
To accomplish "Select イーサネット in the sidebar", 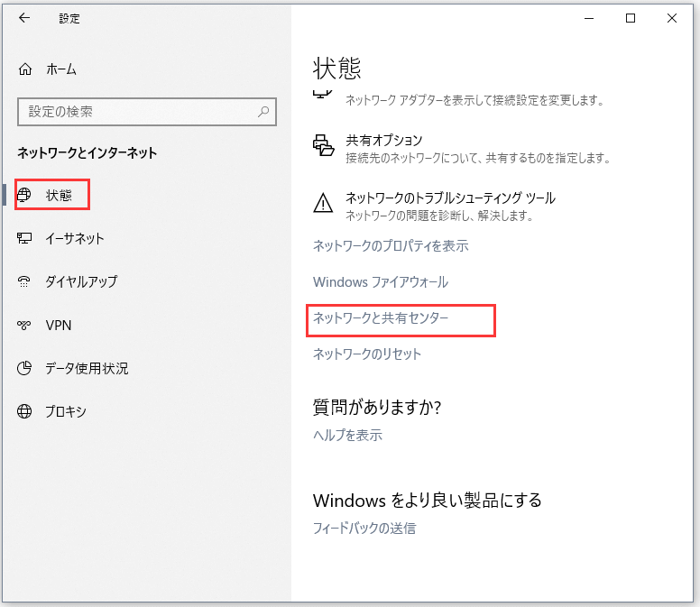I will point(75,238).
